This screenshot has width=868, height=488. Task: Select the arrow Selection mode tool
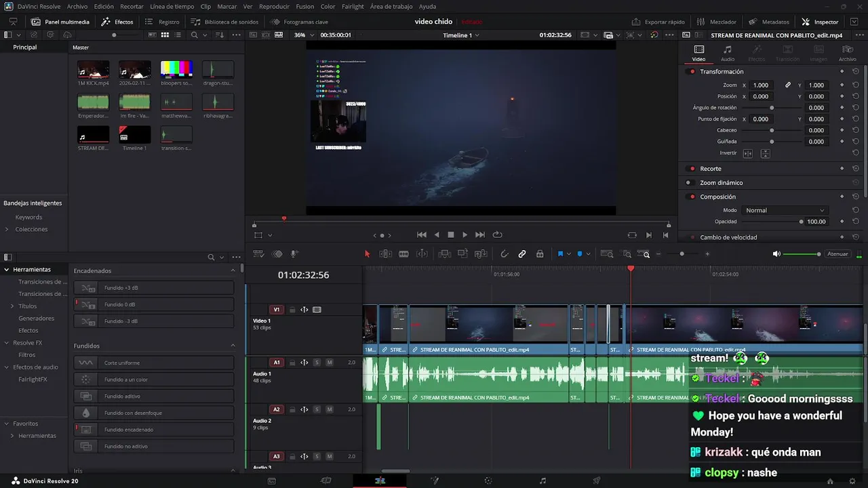tap(367, 254)
